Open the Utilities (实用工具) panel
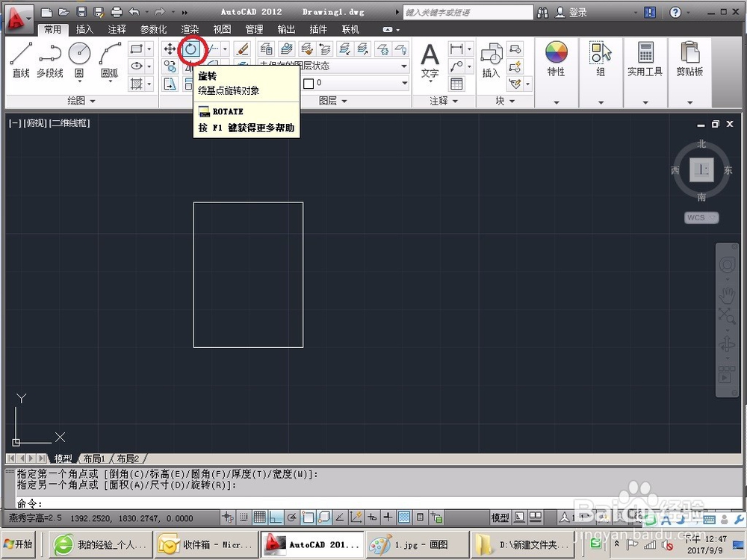The height and width of the screenshot is (560, 747). click(645, 72)
